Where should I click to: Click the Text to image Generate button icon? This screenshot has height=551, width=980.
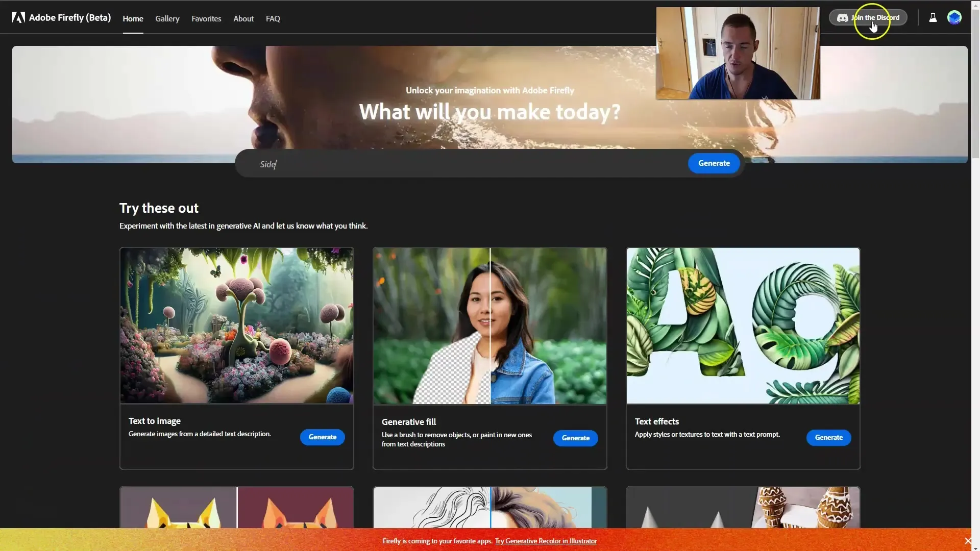point(322,437)
